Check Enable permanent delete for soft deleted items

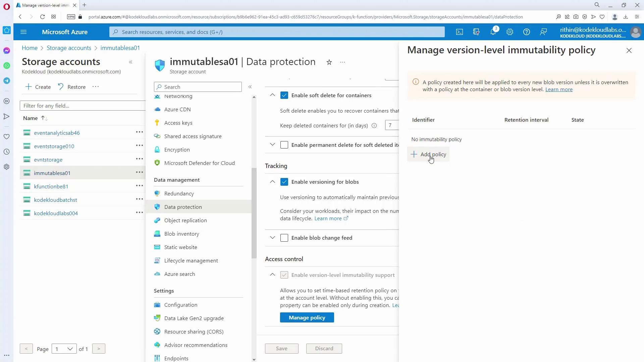(x=284, y=145)
